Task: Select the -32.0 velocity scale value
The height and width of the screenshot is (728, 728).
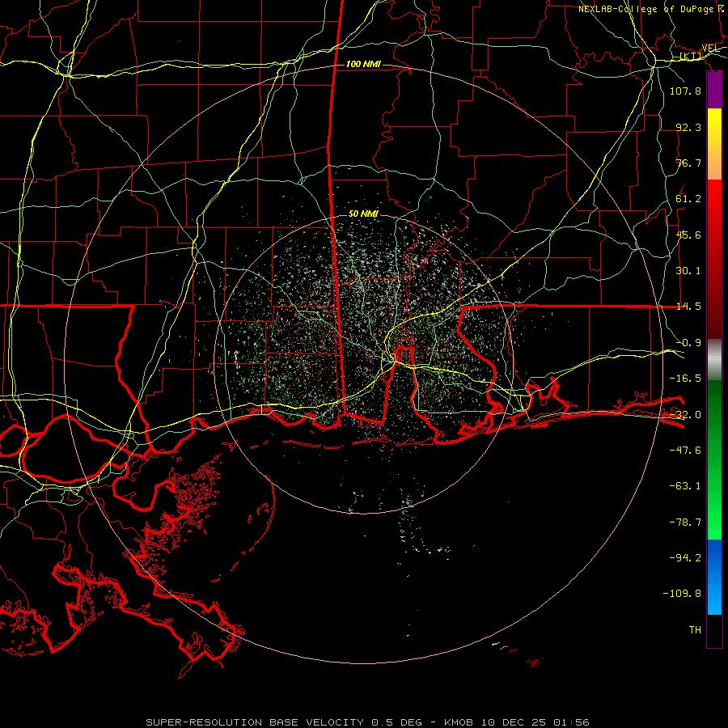Action: (x=685, y=415)
